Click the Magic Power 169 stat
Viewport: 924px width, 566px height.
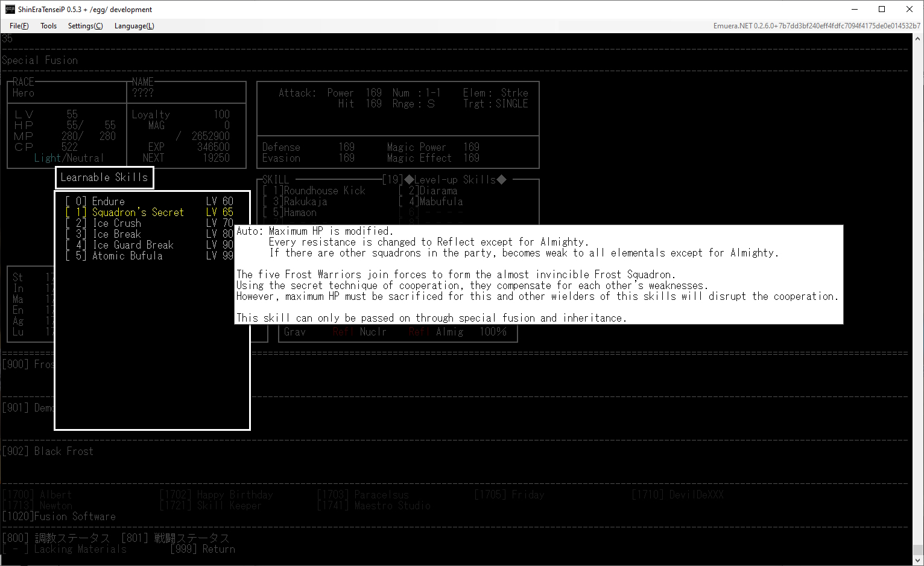[433, 147]
